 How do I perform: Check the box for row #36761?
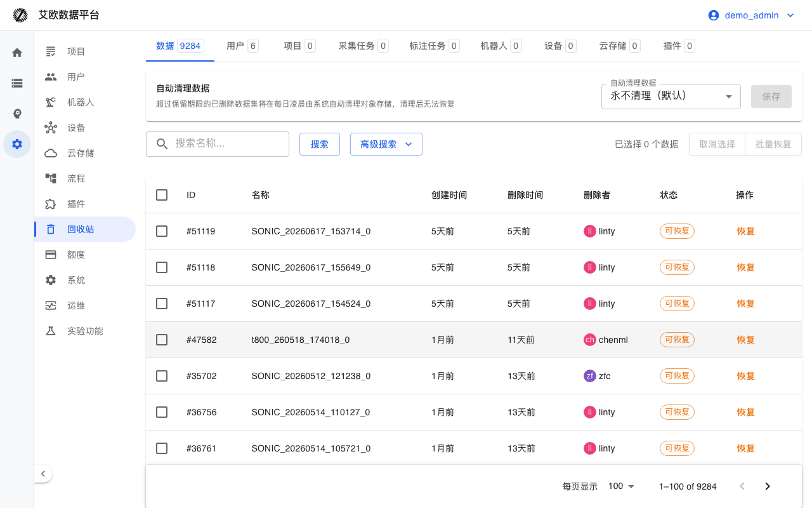pos(162,448)
